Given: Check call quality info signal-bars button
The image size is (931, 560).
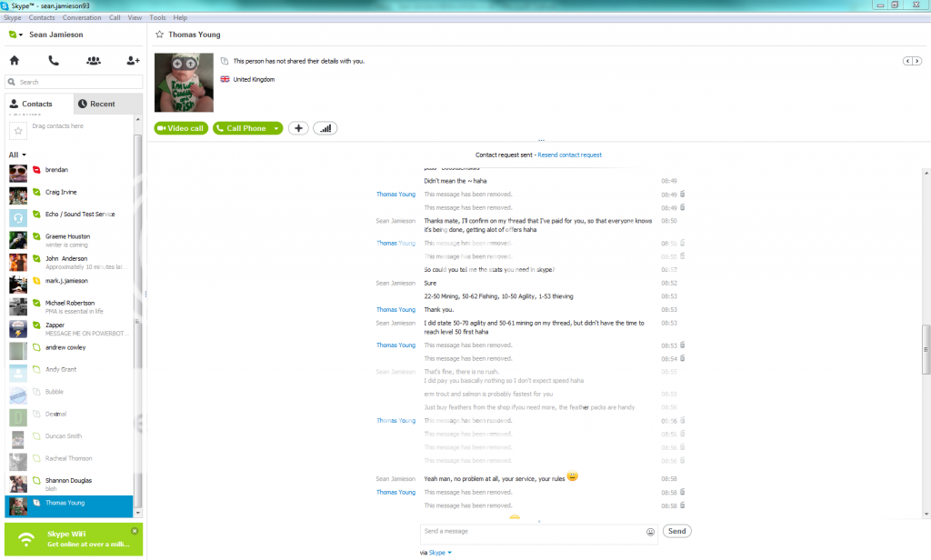Looking at the screenshot, I should (x=325, y=128).
